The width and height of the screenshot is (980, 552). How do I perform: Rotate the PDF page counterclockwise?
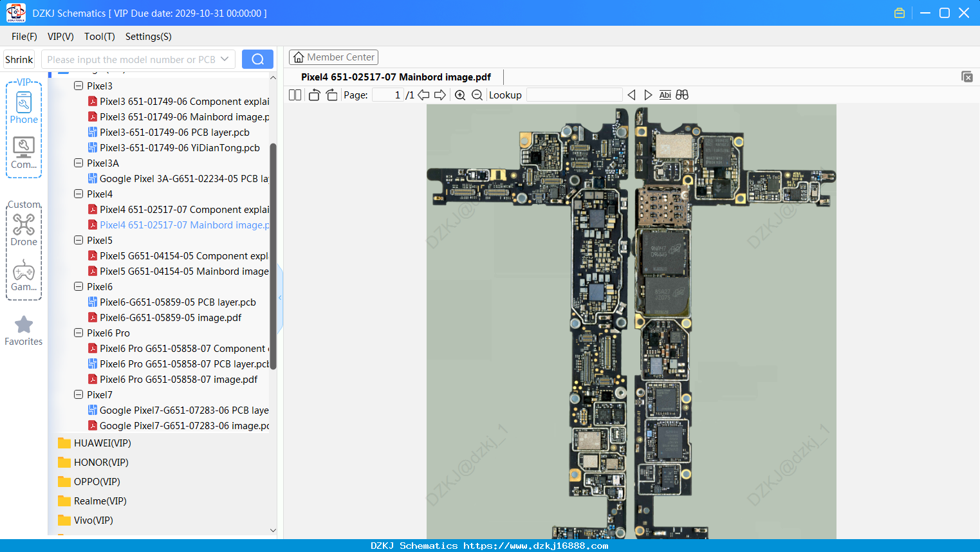314,95
